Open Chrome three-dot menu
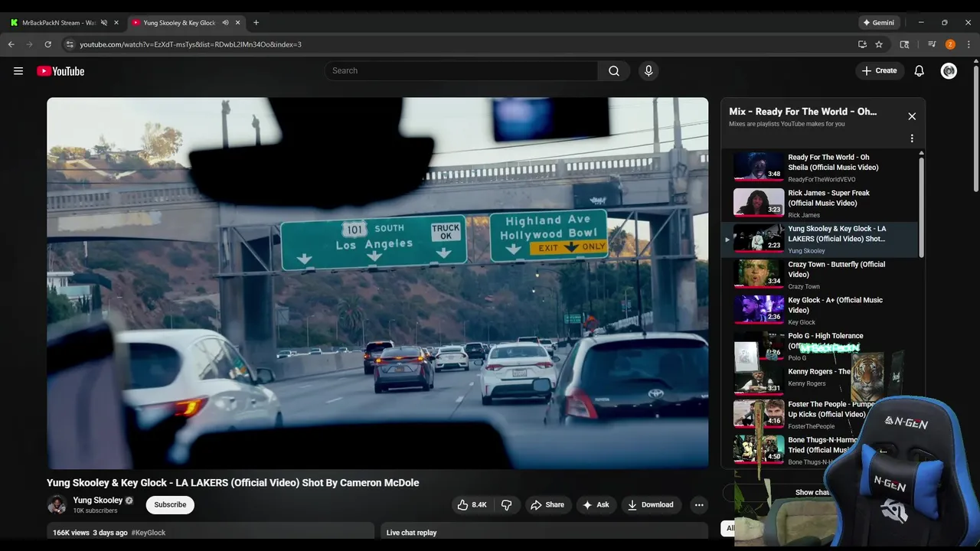980x551 pixels. click(969, 44)
